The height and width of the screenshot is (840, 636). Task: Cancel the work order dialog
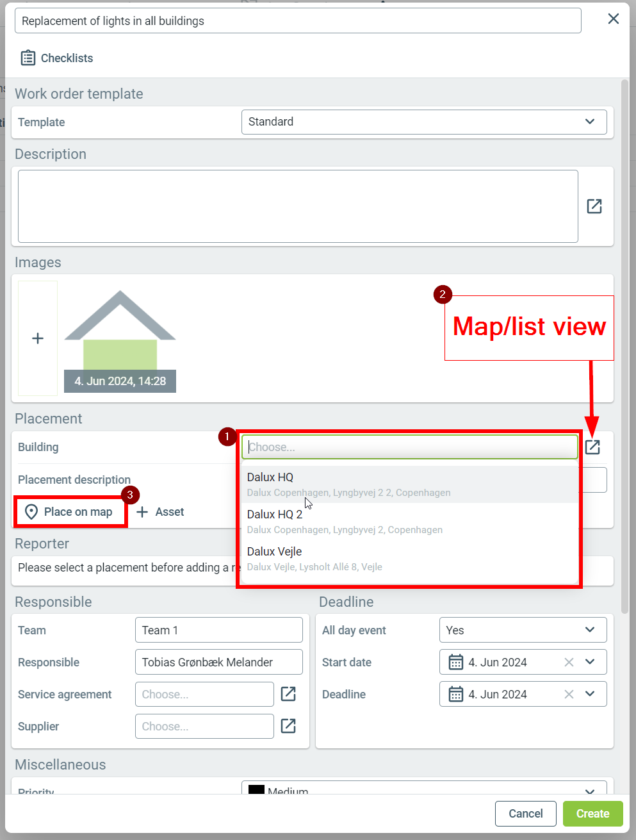(x=525, y=814)
